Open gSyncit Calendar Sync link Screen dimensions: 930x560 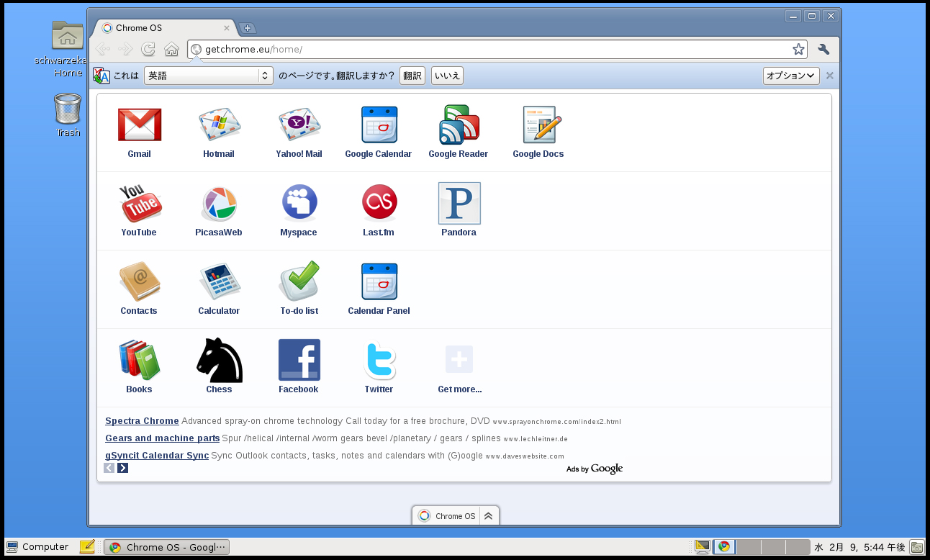click(x=157, y=456)
